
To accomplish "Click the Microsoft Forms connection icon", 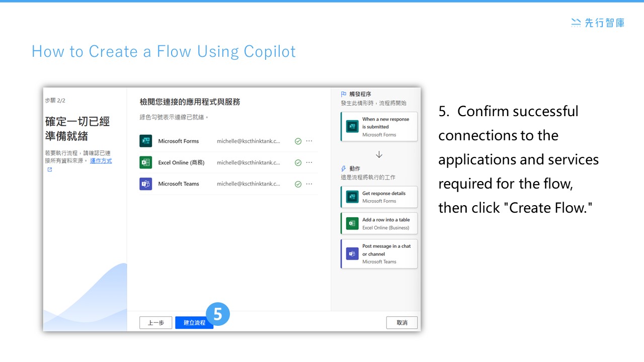I will point(145,141).
